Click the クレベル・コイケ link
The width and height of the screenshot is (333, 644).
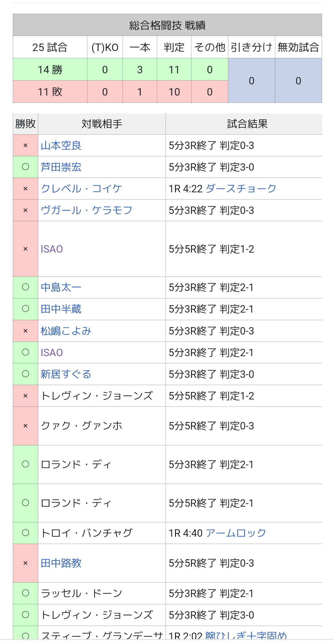[x=81, y=189]
